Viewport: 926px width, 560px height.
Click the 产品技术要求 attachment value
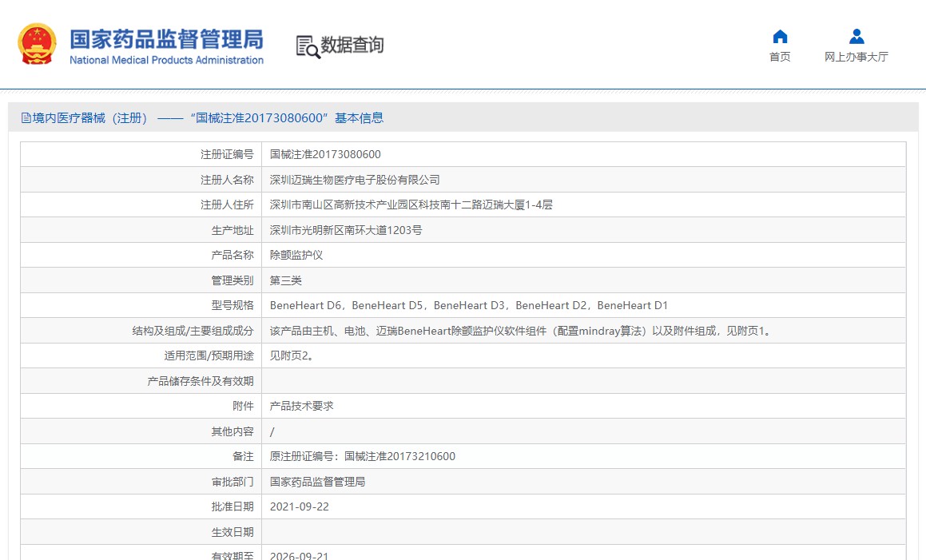point(302,406)
